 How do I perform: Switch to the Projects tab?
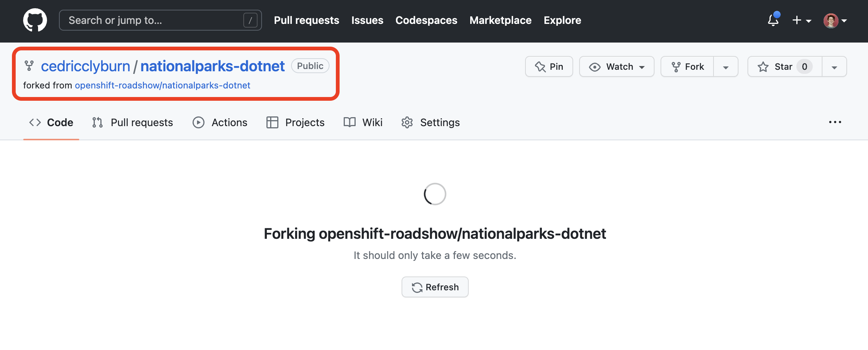click(295, 122)
